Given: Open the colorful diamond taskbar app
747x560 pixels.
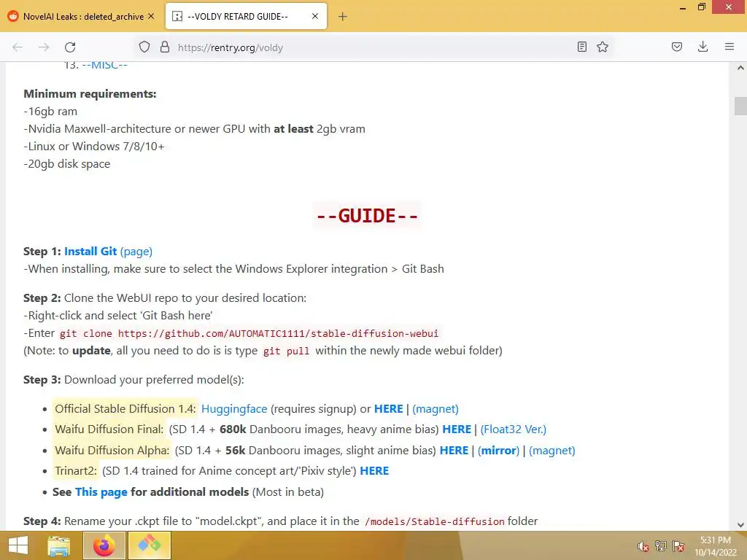Looking at the screenshot, I should [x=149, y=545].
